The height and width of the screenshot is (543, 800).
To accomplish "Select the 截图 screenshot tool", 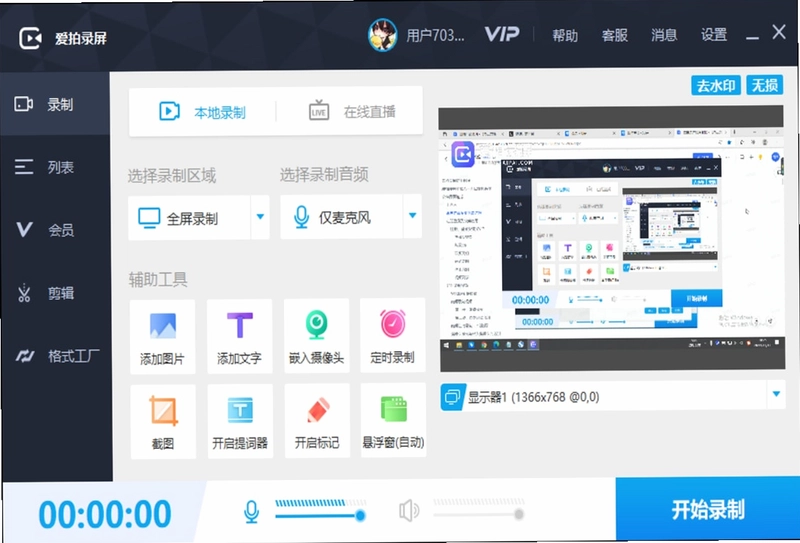I will pyautogui.click(x=163, y=422).
